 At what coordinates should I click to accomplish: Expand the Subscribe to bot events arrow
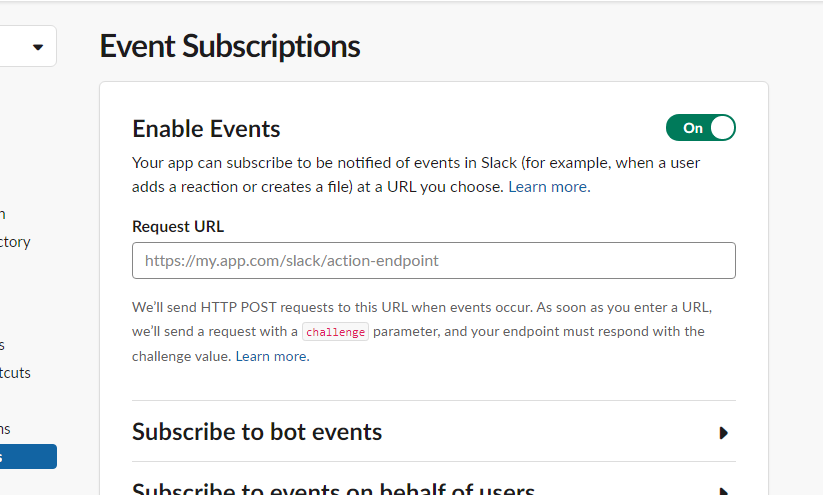(x=723, y=433)
